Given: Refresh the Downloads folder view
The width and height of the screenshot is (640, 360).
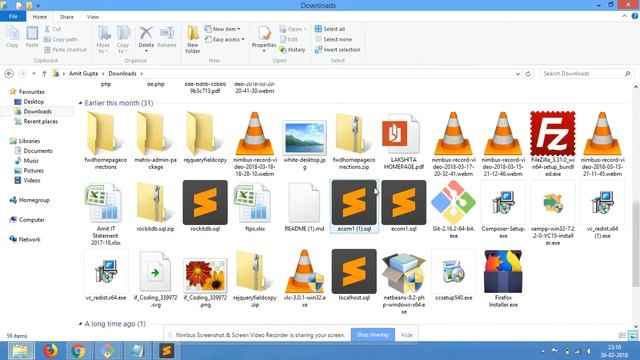Looking at the screenshot, I should [528, 74].
